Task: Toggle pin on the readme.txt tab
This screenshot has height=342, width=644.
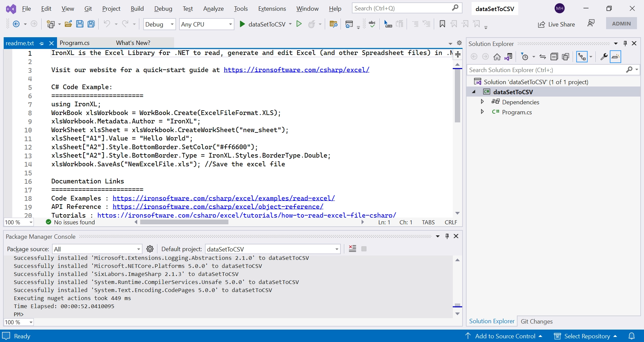Action: click(42, 43)
